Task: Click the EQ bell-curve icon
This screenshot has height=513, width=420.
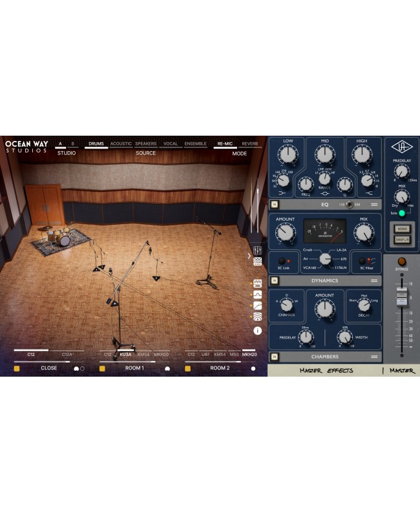Action: click(257, 295)
